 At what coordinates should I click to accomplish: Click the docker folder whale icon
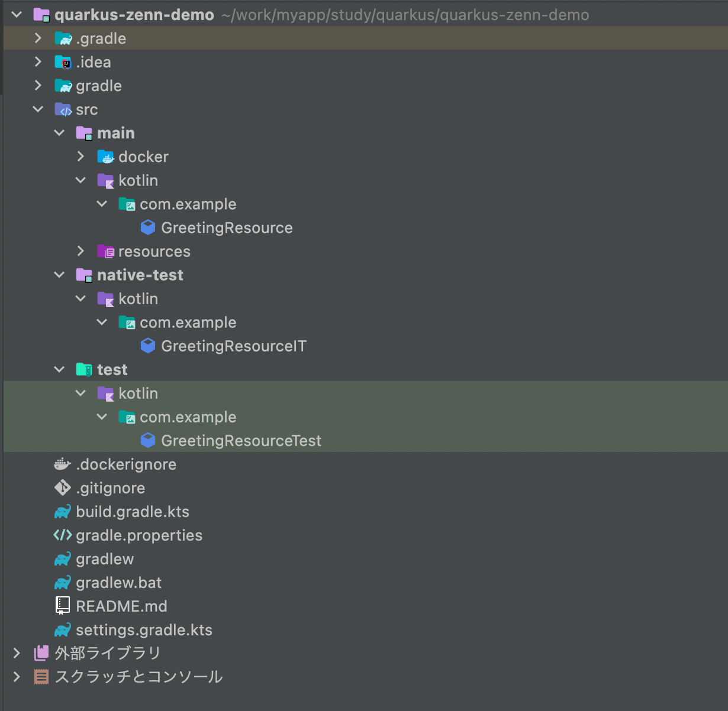106,157
